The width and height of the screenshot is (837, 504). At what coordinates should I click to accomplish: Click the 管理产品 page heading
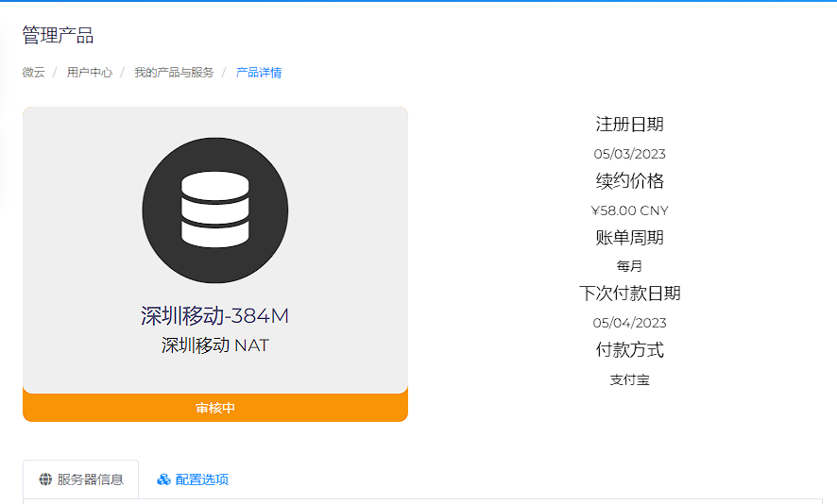click(59, 35)
